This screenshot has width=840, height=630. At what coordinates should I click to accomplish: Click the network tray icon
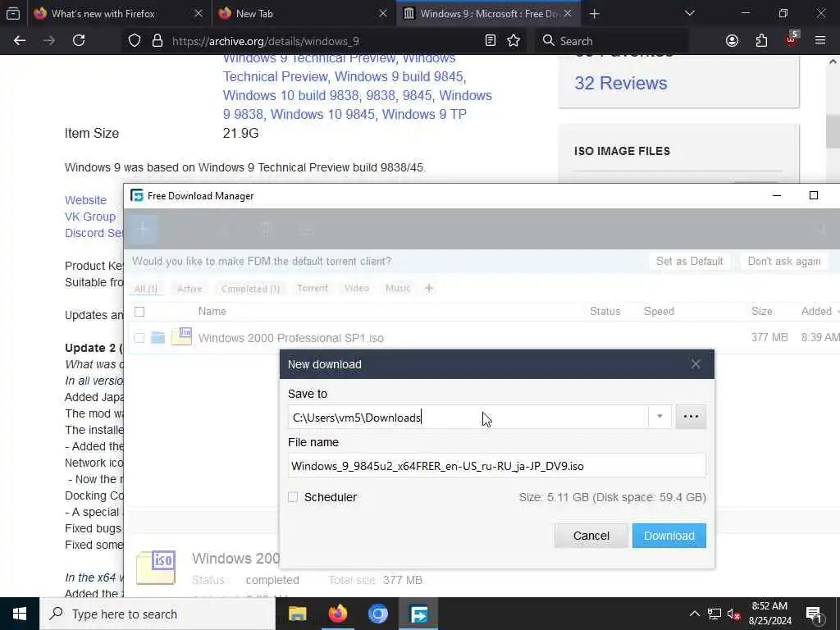(x=714, y=614)
